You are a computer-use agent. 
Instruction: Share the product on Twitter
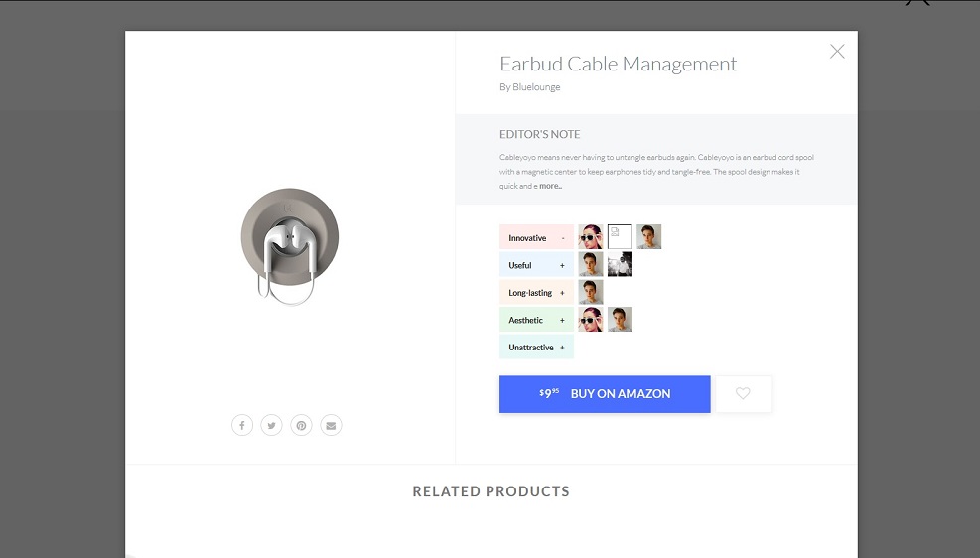(271, 425)
